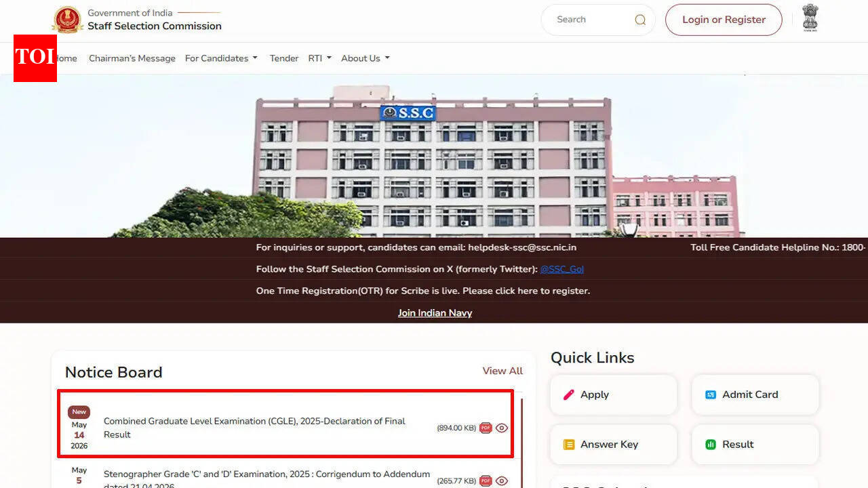The height and width of the screenshot is (488, 868).
Task: Click the Result chart icon in Quick Links
Action: click(711, 445)
